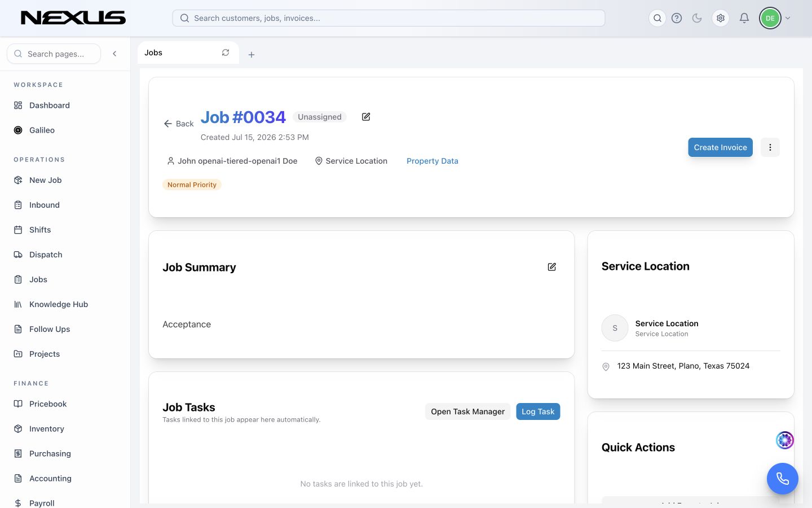Screen dimensions: 812x508
Task: Click the global search field for customers, jobs, invoices
Action: click(x=389, y=18)
